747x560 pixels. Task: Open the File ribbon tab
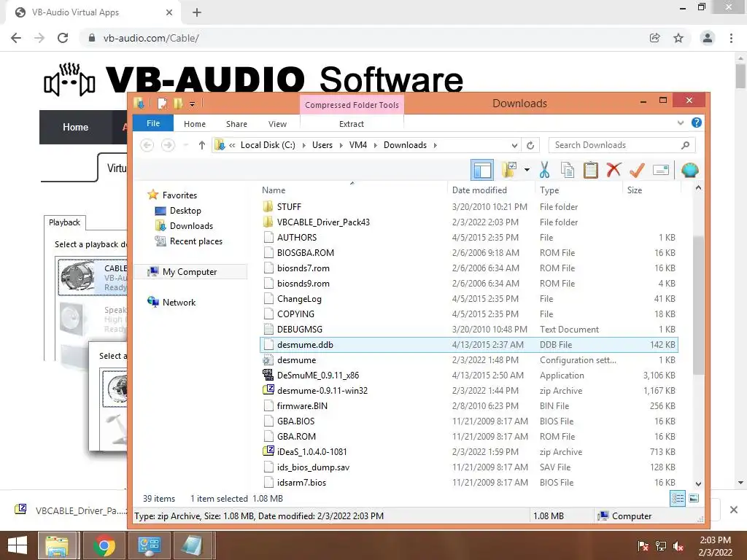(x=153, y=123)
